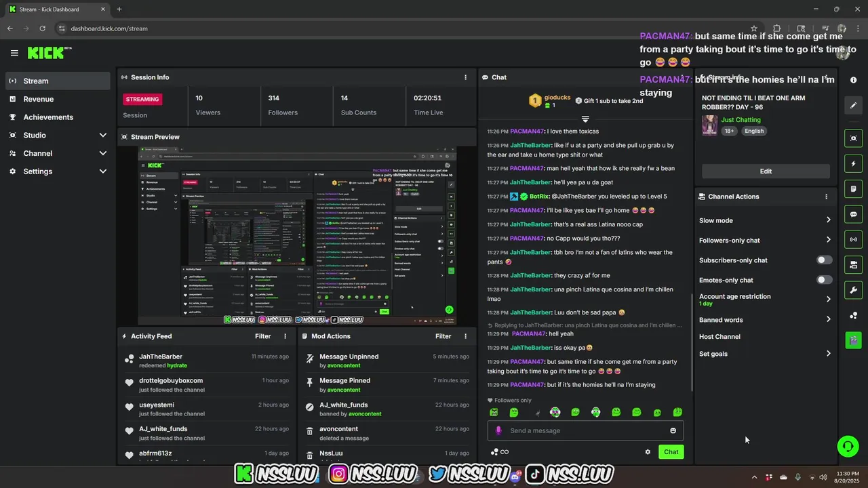Click the Just Chatting category thumbnail
Screen dimensions: 868x488
pyautogui.click(x=709, y=125)
